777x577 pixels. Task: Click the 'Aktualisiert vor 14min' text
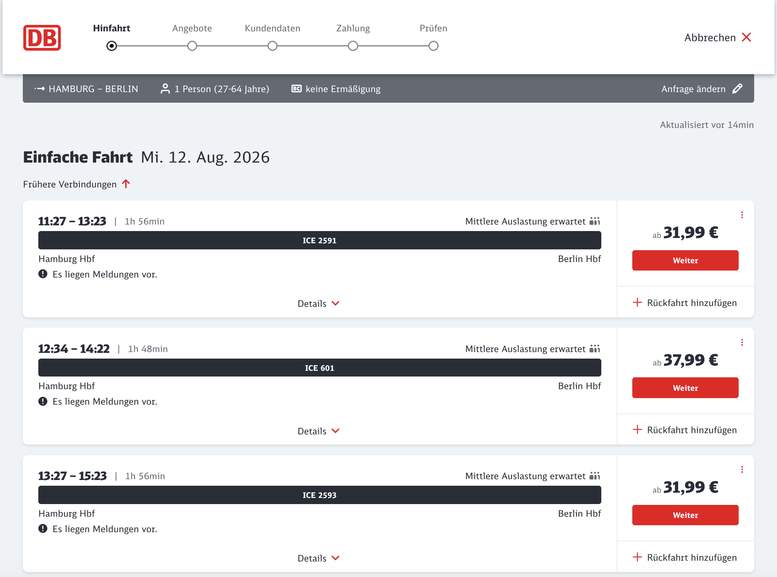707,125
